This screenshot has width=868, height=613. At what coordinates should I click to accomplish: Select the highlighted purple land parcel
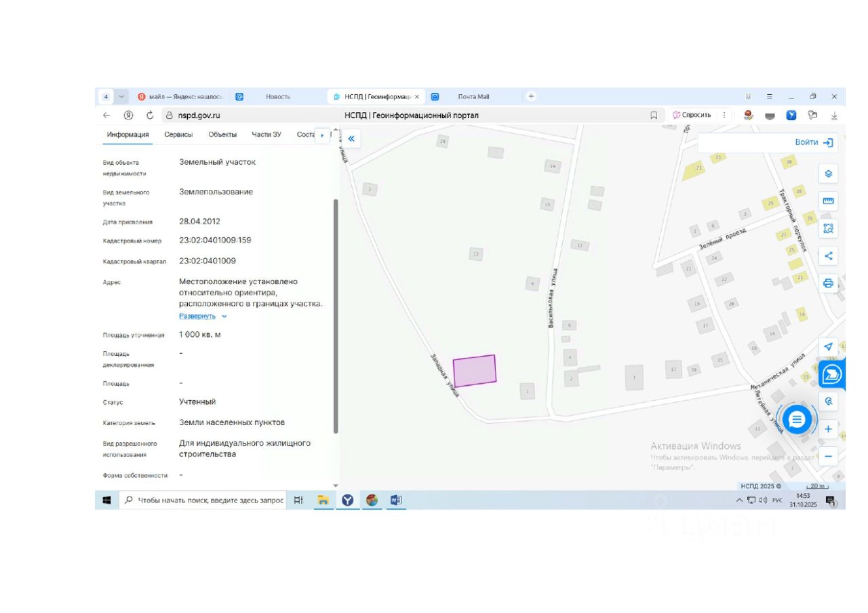click(474, 371)
